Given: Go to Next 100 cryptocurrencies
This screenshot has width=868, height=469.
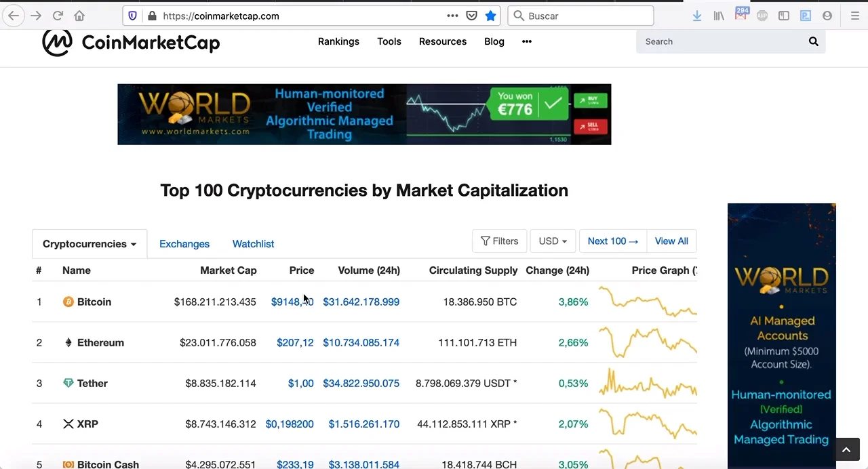Looking at the screenshot, I should pyautogui.click(x=612, y=241).
